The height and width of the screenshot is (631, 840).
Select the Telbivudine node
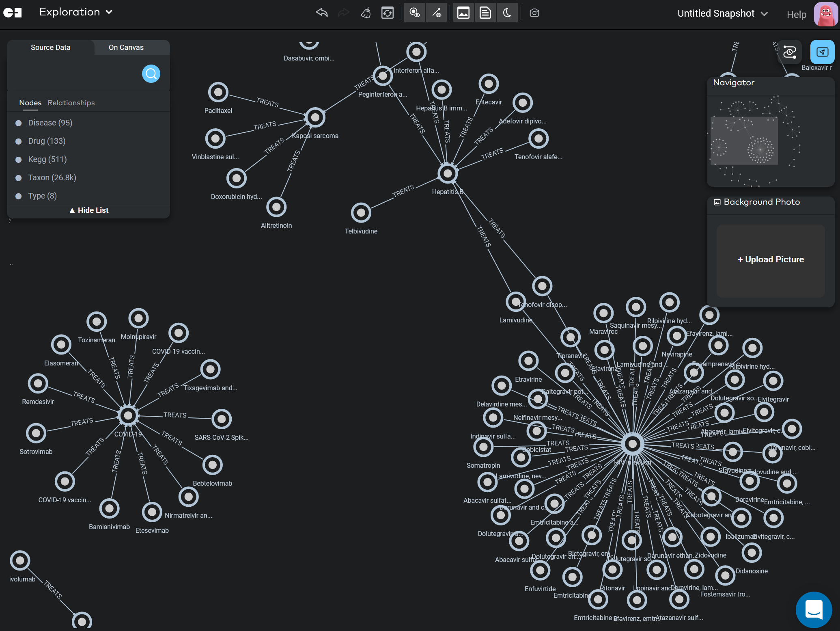pyautogui.click(x=361, y=213)
